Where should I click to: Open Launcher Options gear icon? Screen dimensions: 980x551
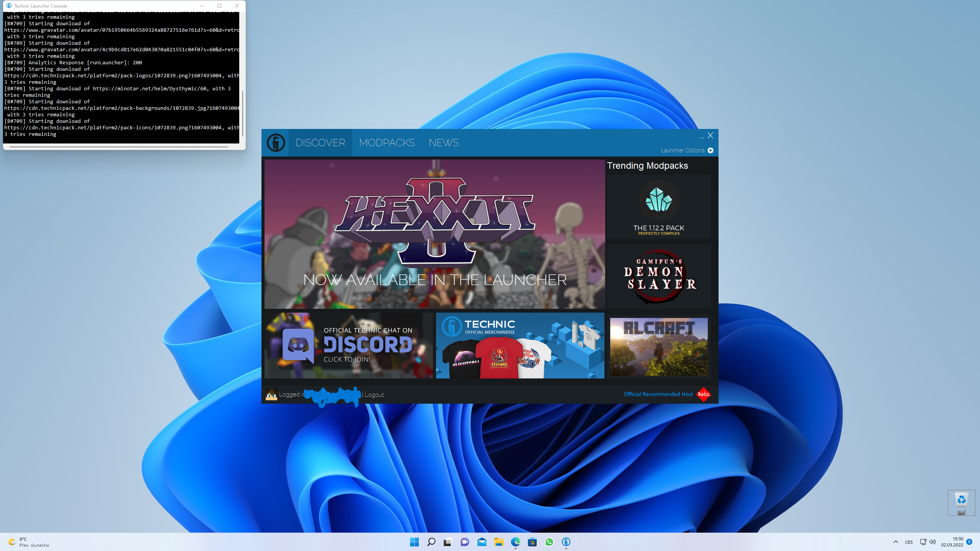pyautogui.click(x=710, y=150)
